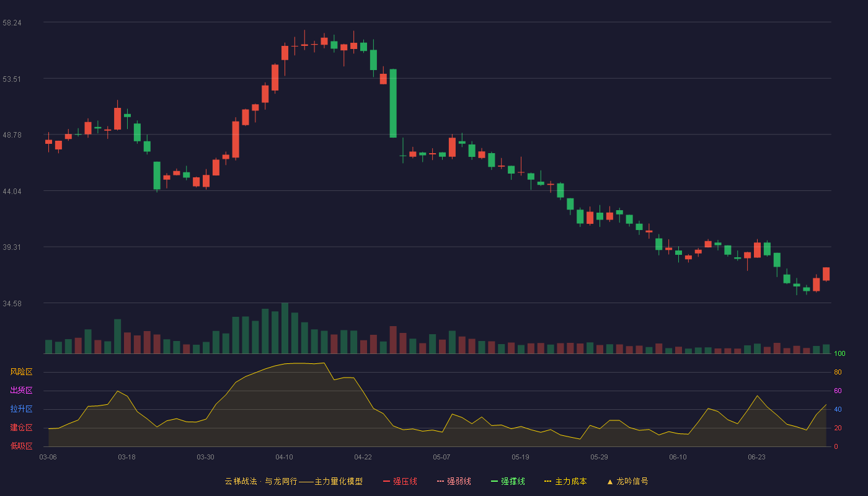This screenshot has width=868, height=496.
Task: Toggle the 主力成本 legend item
Action: coord(565,481)
